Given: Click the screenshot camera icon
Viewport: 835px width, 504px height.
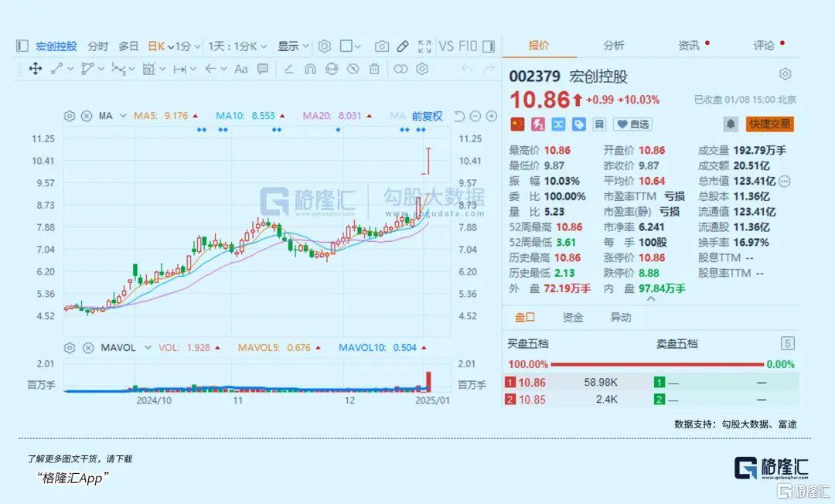Looking at the screenshot, I should pyautogui.click(x=382, y=46).
